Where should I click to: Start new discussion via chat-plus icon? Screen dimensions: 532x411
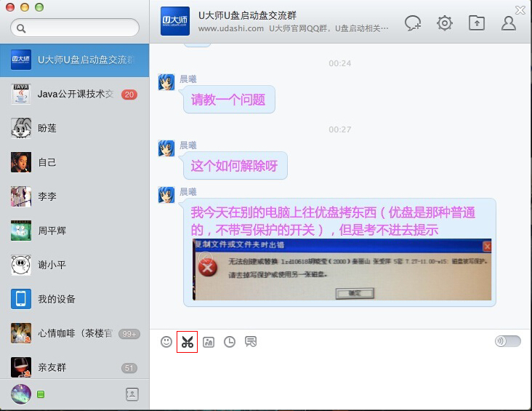tap(413, 23)
